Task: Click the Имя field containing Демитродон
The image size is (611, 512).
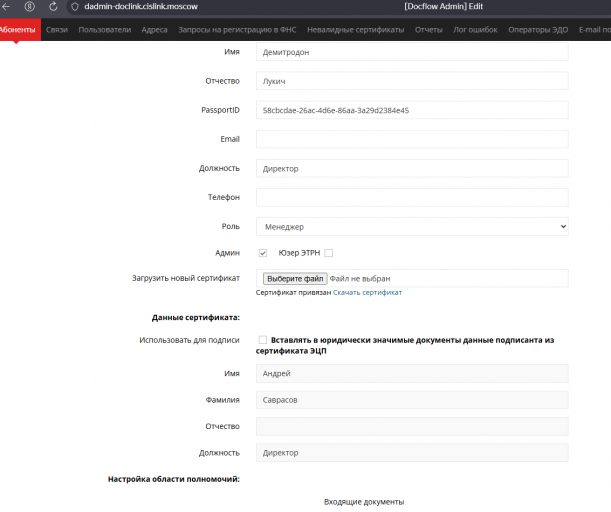Action: pyautogui.click(x=412, y=52)
